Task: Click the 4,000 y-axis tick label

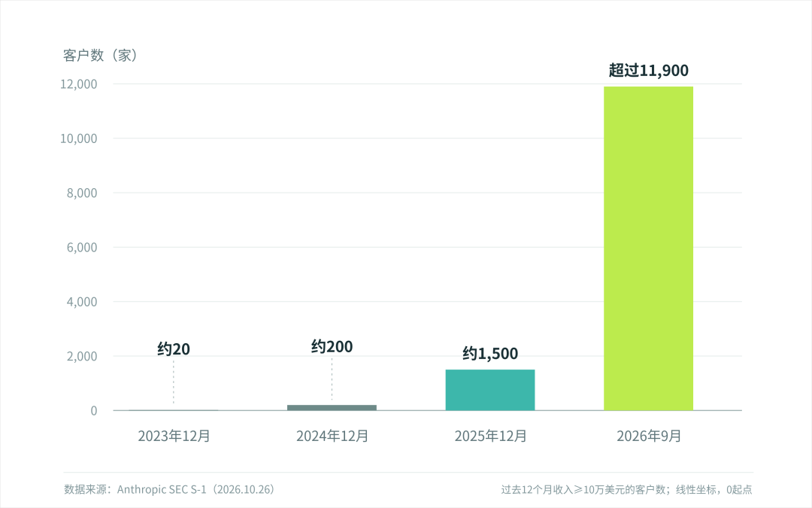Action: [x=82, y=302]
